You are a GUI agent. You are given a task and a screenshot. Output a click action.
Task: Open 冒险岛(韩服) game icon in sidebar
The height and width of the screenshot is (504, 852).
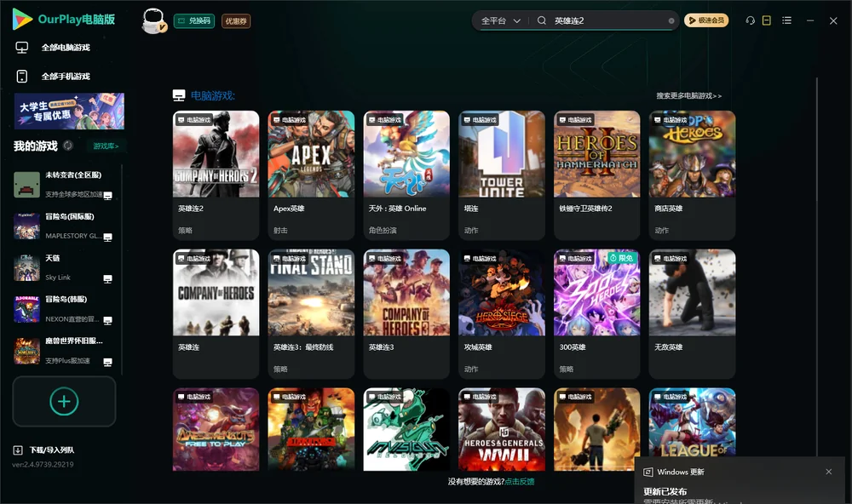point(26,310)
